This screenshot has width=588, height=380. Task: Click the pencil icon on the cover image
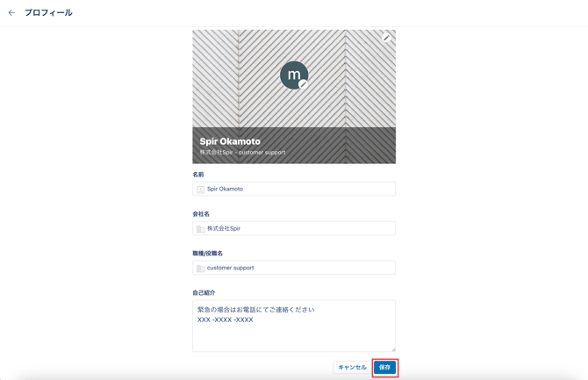coord(386,38)
